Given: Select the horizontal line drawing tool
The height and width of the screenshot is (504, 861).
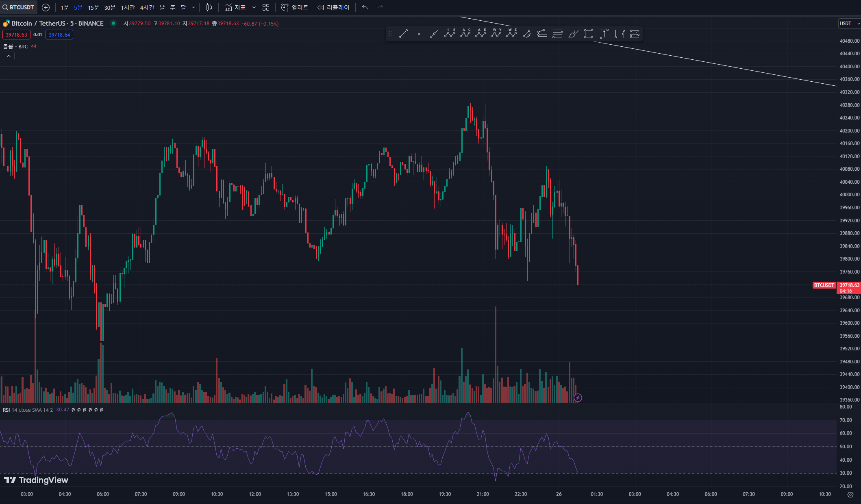Looking at the screenshot, I should (x=419, y=34).
